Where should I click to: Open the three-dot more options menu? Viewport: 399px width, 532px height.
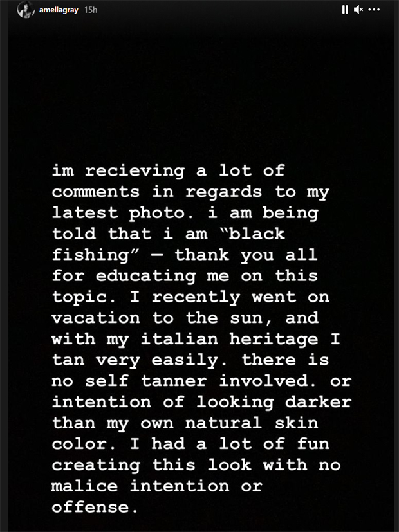(374, 10)
